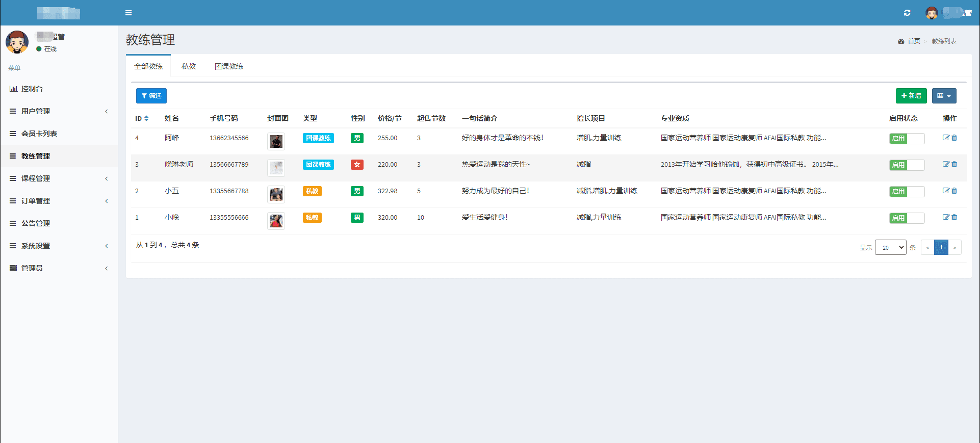Toggle 启用 status switch for 阿峰

(907, 139)
